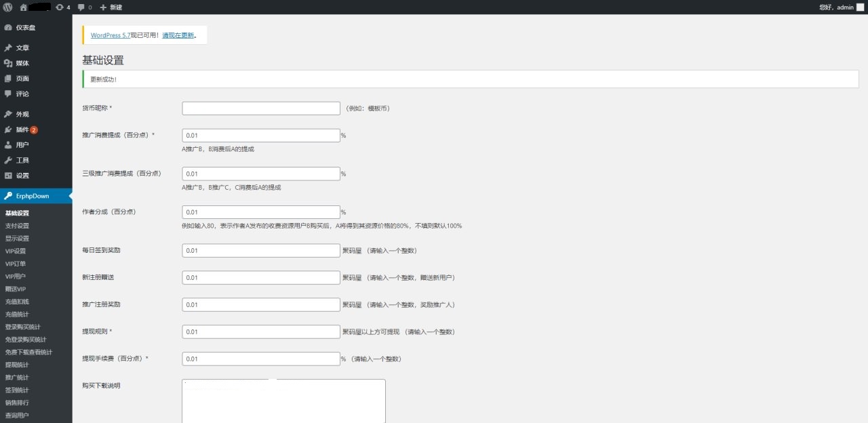Focus the 每日签到奖励 input field
Viewport: 868px width, 423px height.
[261, 251]
